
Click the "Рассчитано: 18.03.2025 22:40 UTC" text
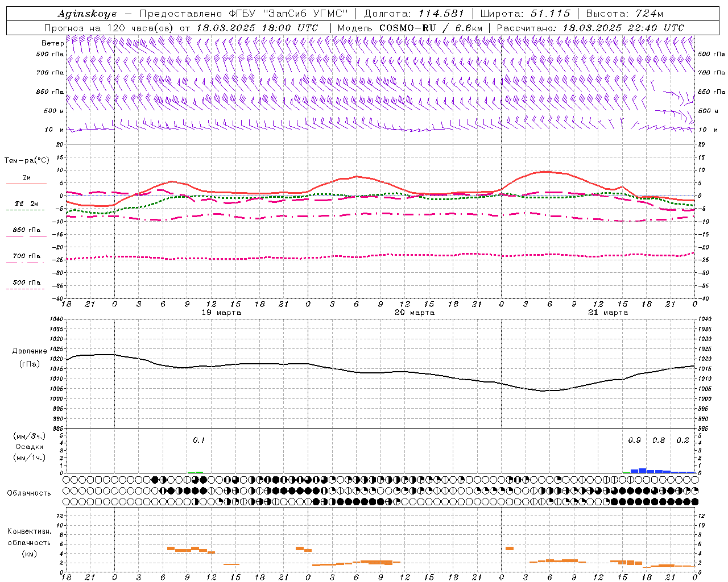pos(590,28)
